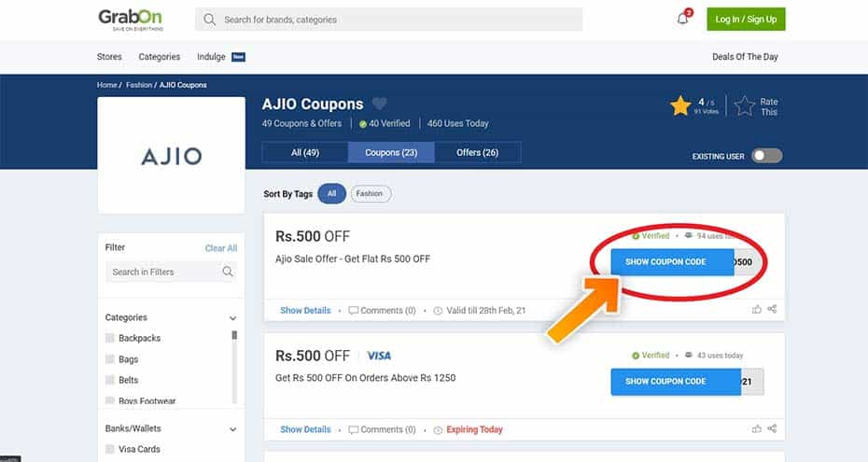Image resolution: width=868 pixels, height=462 pixels.
Task: Click the Search in Filters field
Action: click(171, 272)
